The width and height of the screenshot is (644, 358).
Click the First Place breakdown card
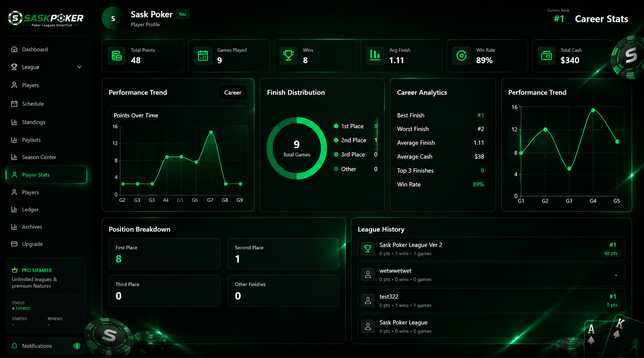coord(164,254)
